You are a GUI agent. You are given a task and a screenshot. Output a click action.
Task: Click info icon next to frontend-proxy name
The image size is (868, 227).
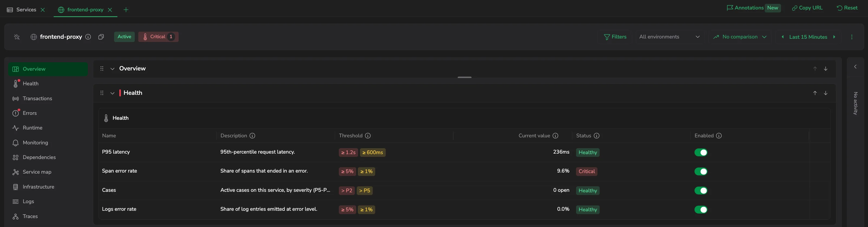point(88,37)
